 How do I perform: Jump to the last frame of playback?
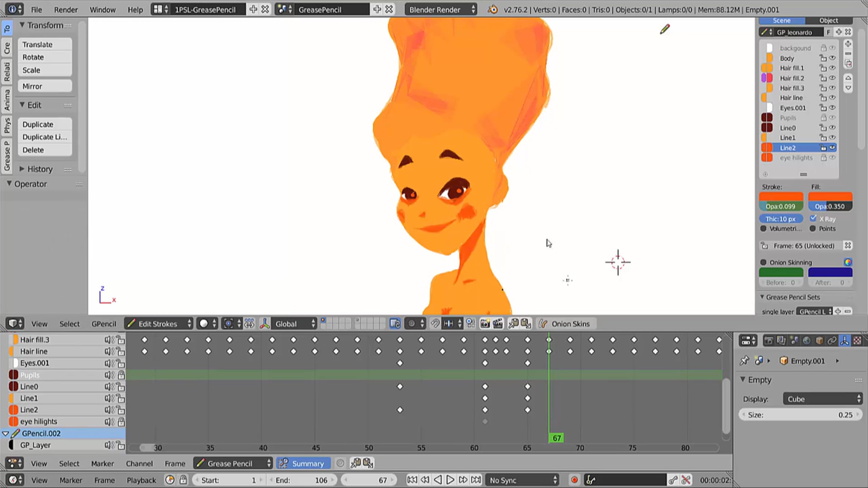point(476,480)
